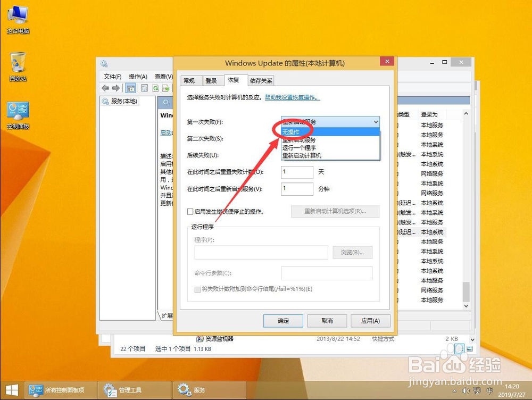The height and width of the screenshot is (400, 532).
Task: Click the explorer file list scroll down arrow
Action: (x=472, y=339)
